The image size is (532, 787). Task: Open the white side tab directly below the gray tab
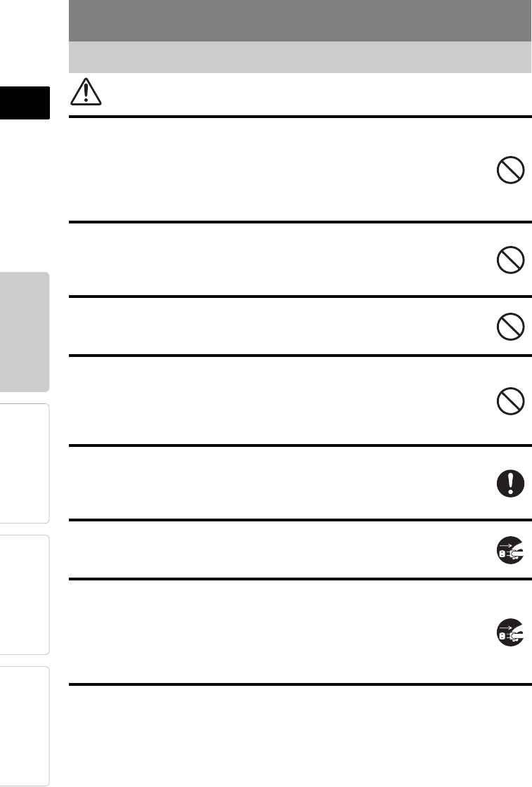pyautogui.click(x=25, y=463)
